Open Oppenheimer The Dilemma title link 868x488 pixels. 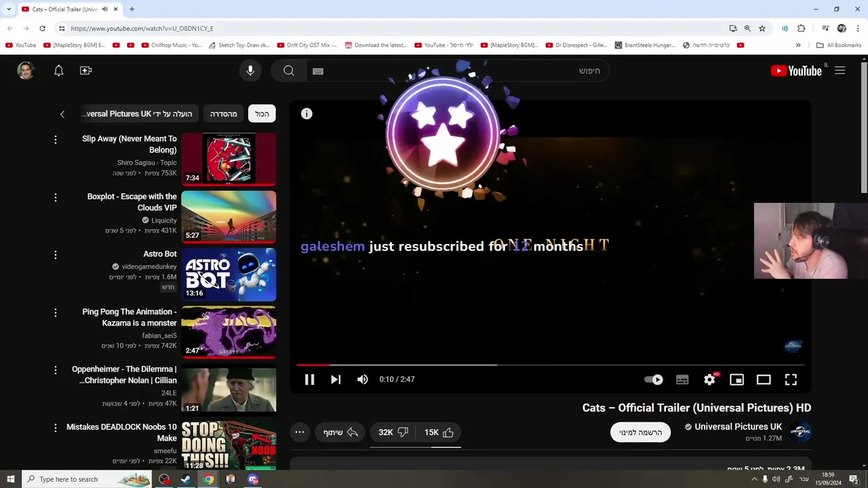click(125, 375)
